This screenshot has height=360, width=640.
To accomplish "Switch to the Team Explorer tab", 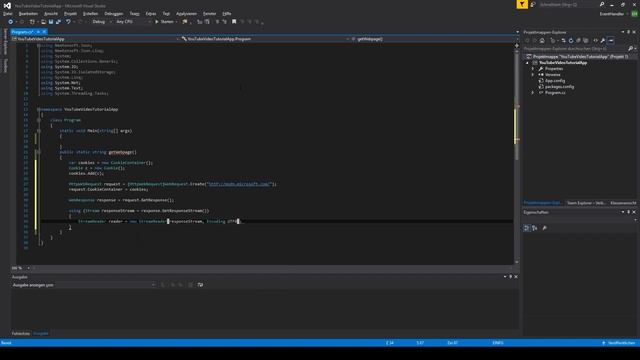I will [x=586, y=203].
